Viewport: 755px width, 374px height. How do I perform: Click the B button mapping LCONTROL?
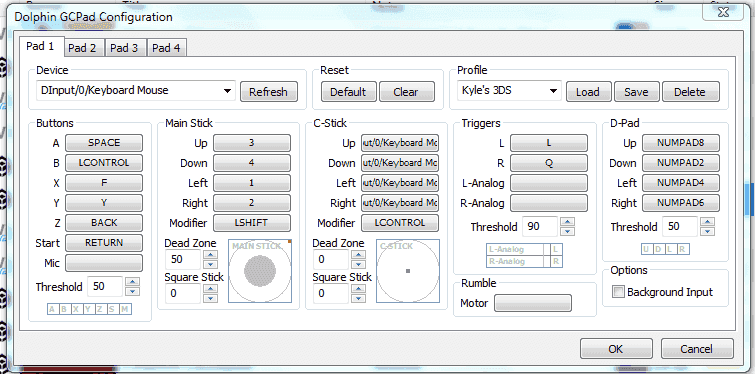[x=104, y=163]
